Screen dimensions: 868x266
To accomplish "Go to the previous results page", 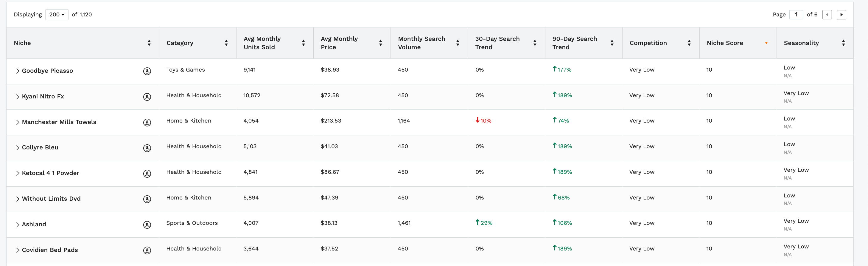I will [827, 15].
